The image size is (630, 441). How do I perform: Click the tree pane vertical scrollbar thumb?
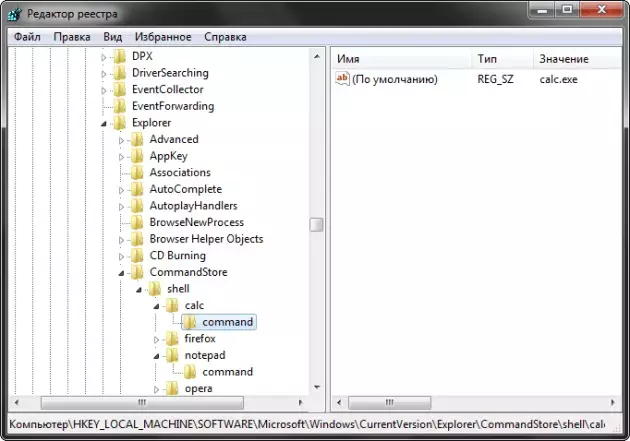[317, 225]
